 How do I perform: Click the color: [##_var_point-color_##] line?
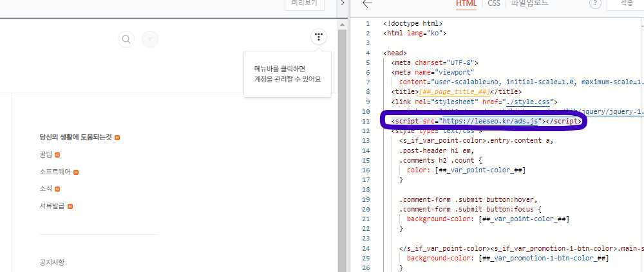(466, 170)
